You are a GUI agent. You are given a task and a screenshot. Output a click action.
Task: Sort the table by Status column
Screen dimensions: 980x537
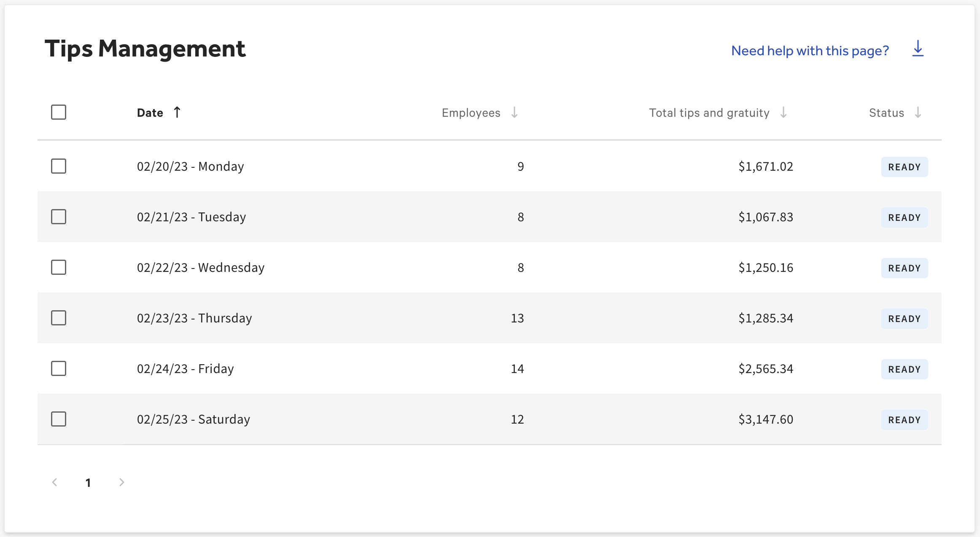[886, 113]
